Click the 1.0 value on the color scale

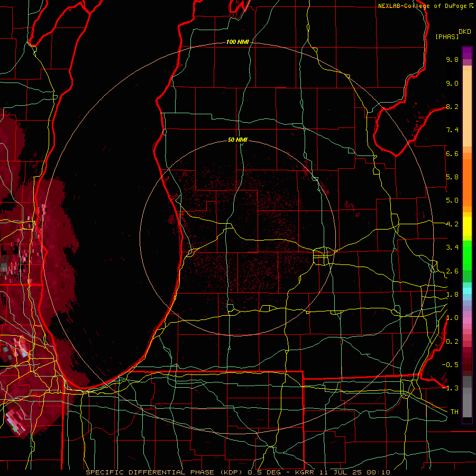click(x=452, y=318)
